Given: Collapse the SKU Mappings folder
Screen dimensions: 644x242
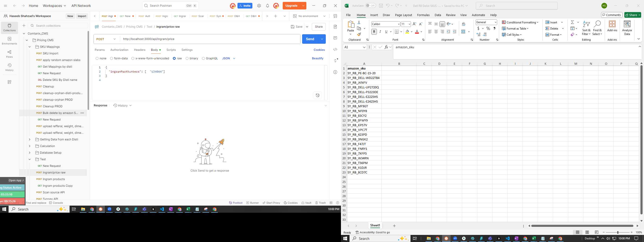Looking at the screenshot, I should pyautogui.click(x=30, y=47).
